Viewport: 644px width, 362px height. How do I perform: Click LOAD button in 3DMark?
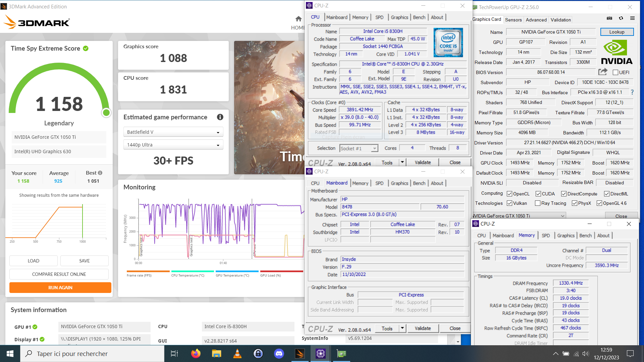click(x=34, y=261)
